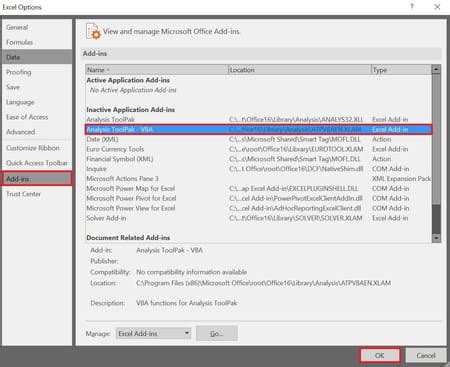Click the ANALYS32.XLL location cell
450x367 pixels.
click(296, 119)
